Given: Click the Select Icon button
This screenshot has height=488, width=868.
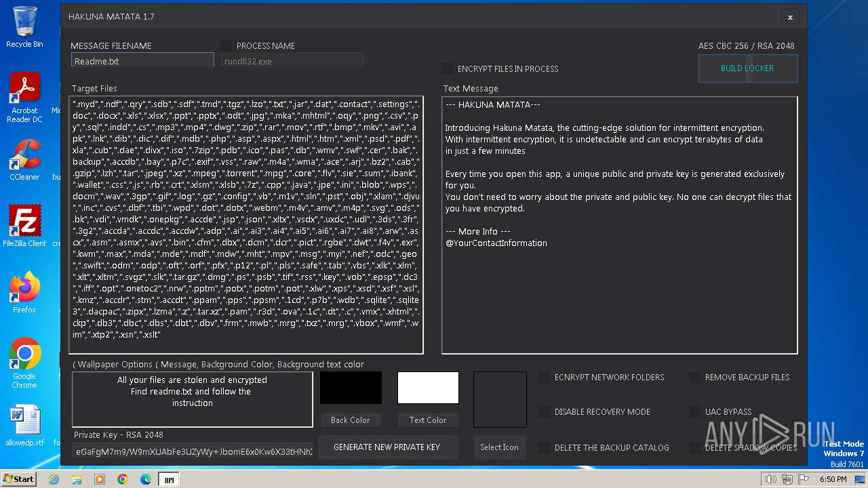Looking at the screenshot, I should pyautogui.click(x=500, y=447).
